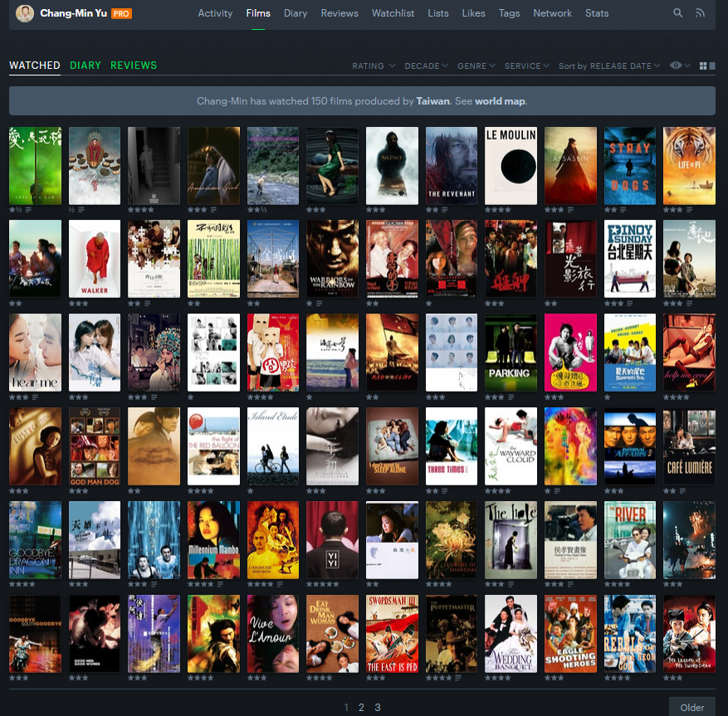Open the Eat Drink Man Woman poster

[x=332, y=634]
